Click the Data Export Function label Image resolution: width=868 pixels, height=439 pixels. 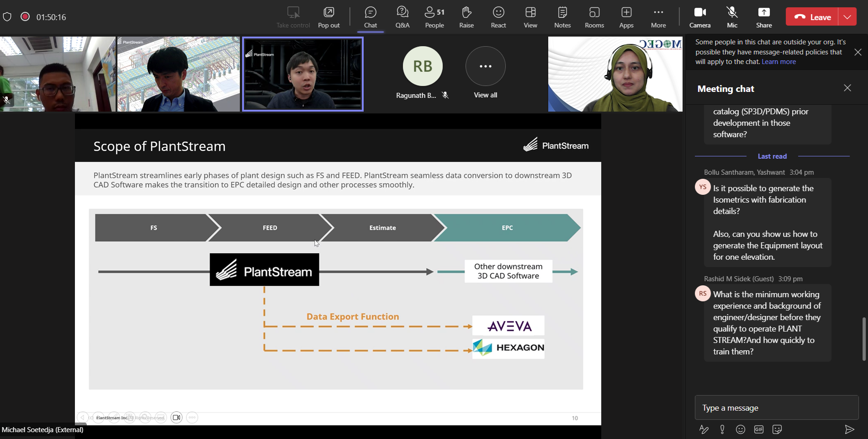pos(353,316)
